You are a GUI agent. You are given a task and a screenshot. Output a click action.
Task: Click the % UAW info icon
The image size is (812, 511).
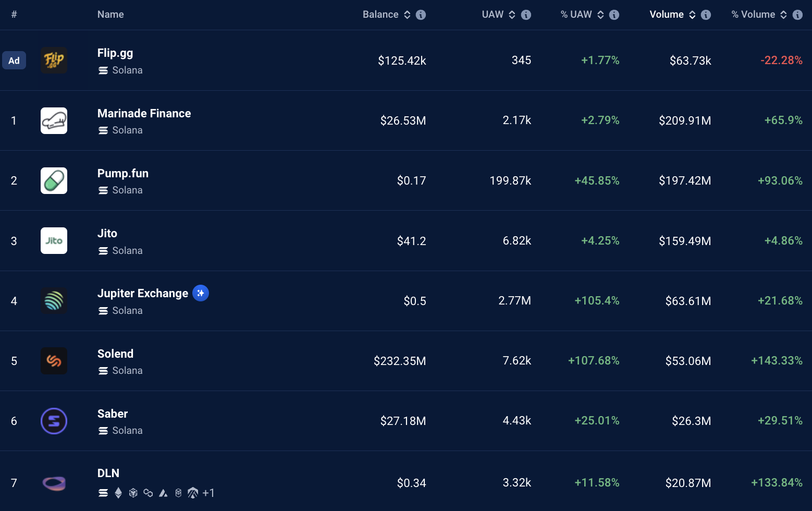point(614,15)
